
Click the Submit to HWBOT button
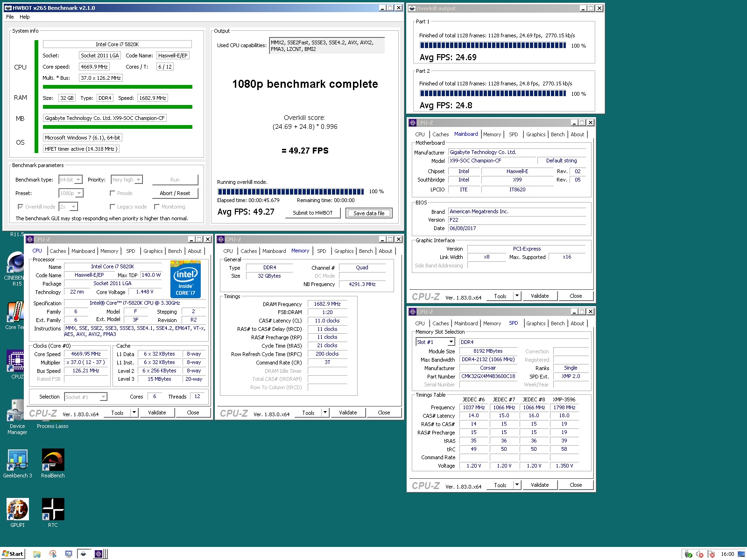313,213
